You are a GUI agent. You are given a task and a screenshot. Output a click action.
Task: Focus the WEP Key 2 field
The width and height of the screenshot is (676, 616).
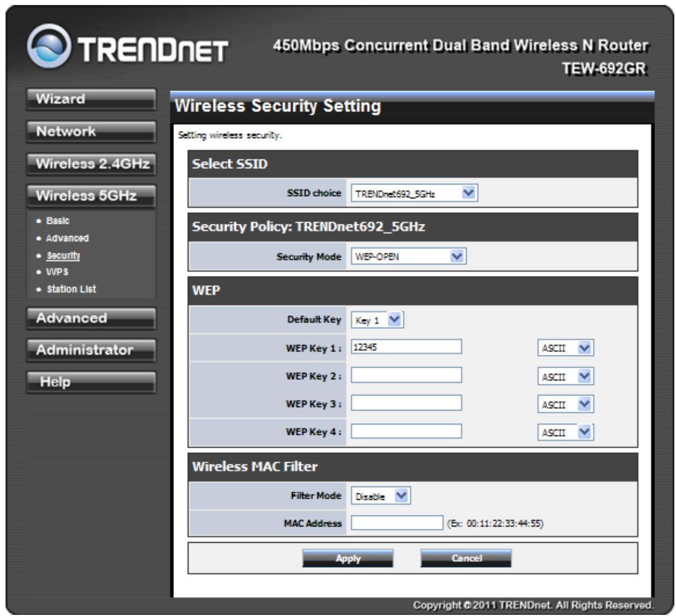pos(406,375)
